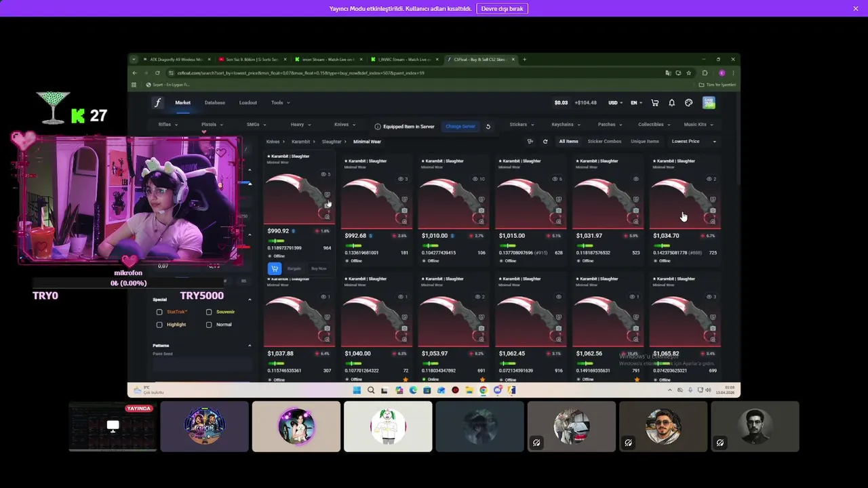868x488 pixels.
Task: Open the Stickers category dropdown
Action: (521, 125)
